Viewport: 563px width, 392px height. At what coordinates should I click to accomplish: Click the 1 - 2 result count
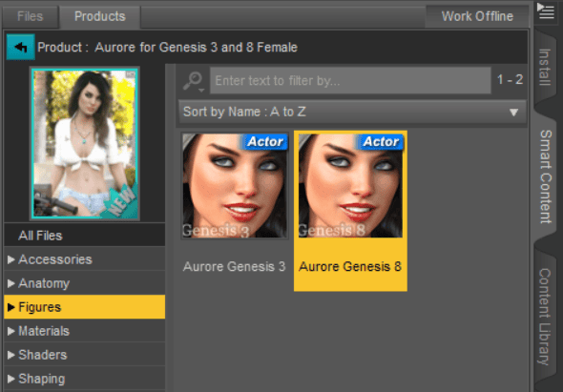click(x=510, y=80)
